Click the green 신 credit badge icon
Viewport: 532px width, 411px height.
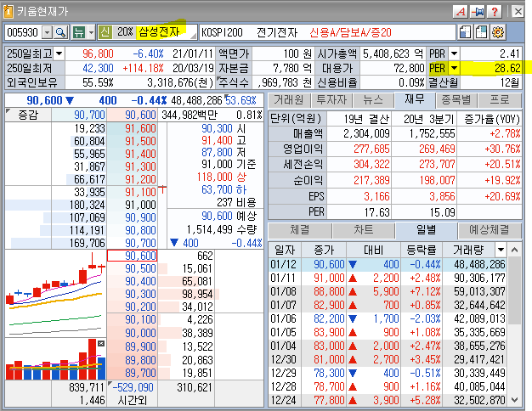pyautogui.click(x=105, y=32)
